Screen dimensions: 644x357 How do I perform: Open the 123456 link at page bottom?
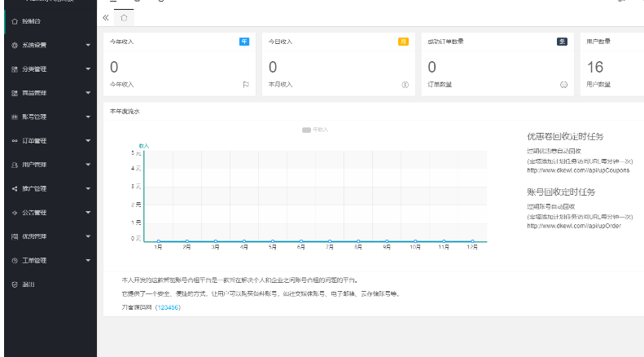167,306
